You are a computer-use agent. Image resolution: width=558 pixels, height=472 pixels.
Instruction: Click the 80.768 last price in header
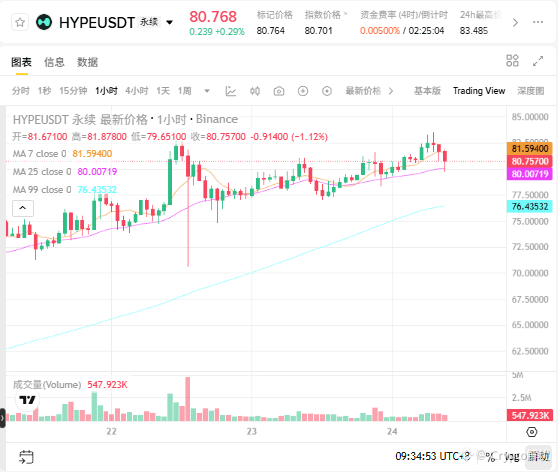[213, 16]
